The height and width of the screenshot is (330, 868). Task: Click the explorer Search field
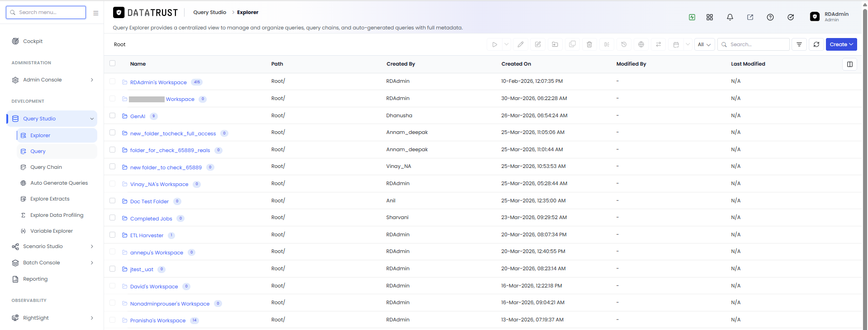(754, 44)
